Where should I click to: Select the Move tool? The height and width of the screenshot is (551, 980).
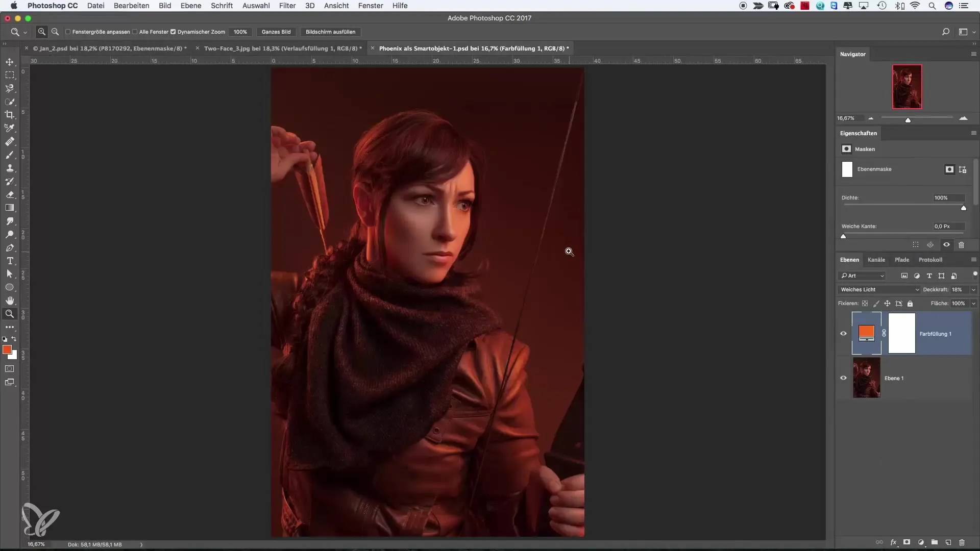10,62
